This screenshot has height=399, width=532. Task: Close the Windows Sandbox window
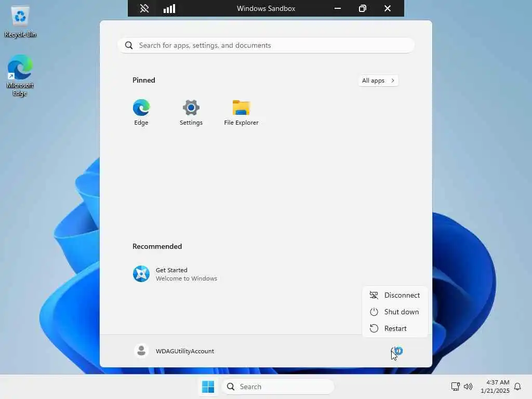coord(388,8)
